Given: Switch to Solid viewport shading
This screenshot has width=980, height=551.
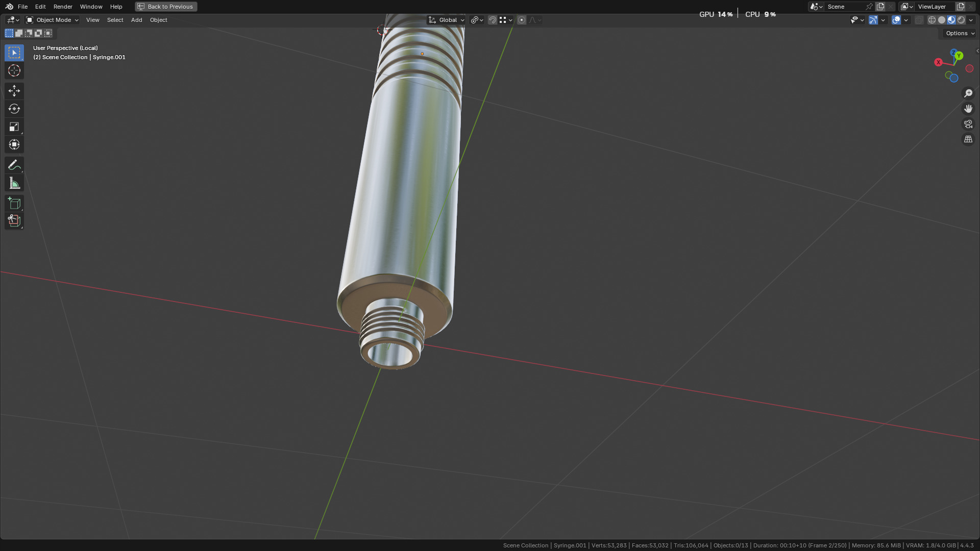Looking at the screenshot, I should click(942, 20).
